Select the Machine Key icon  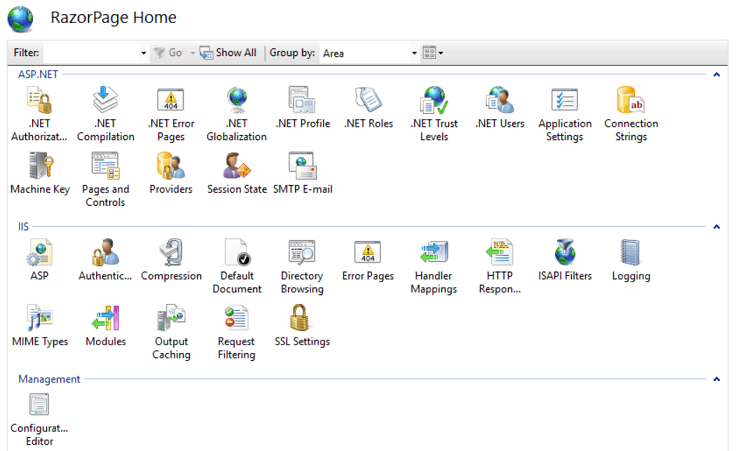39,167
